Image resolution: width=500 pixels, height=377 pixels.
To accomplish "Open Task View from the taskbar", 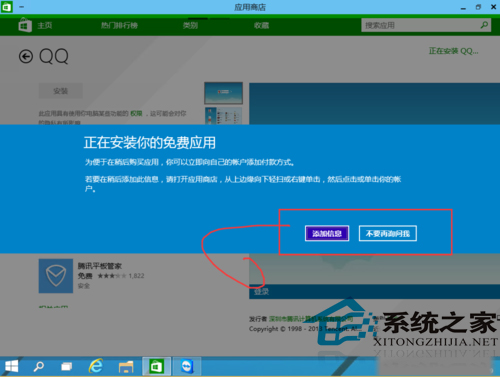I will pos(67,367).
